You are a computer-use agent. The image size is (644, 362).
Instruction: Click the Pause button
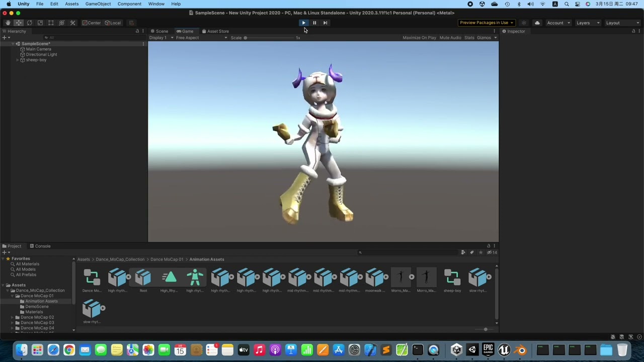[314, 23]
